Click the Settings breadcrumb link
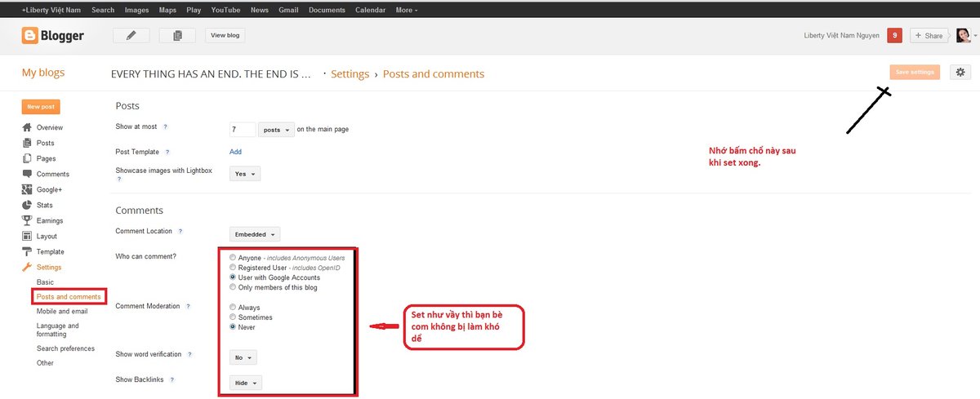Viewport: 980px width, 399px height. (350, 74)
